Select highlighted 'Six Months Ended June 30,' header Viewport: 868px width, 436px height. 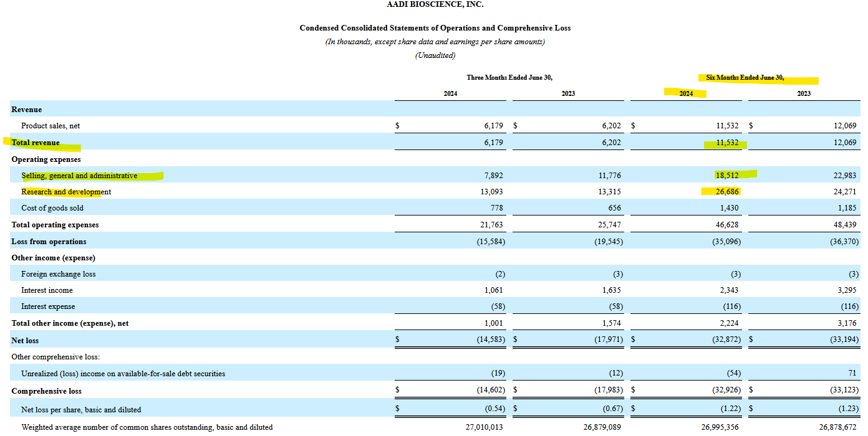745,77
